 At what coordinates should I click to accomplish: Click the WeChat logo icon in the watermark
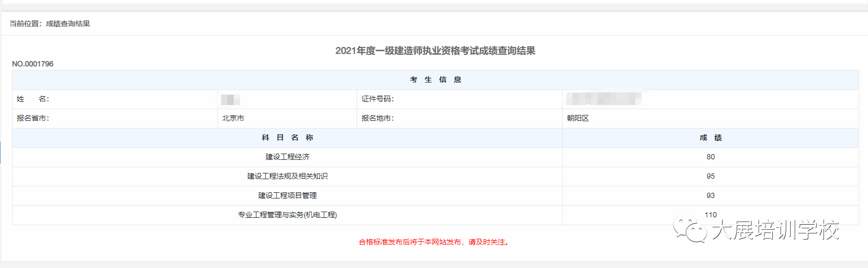(x=690, y=230)
